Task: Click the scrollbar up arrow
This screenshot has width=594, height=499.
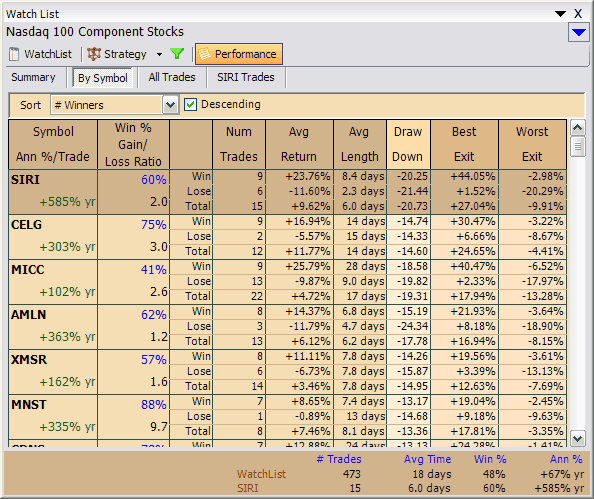Action: point(577,128)
